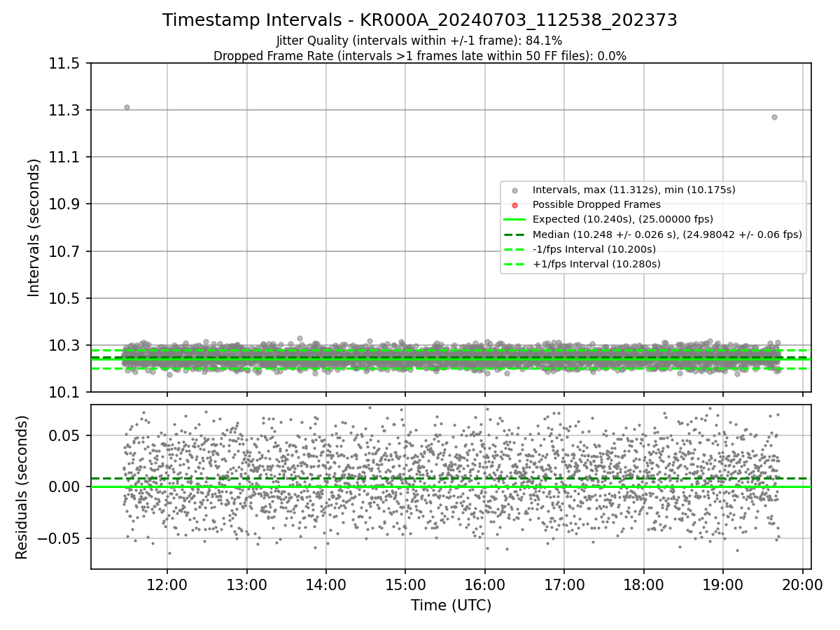Click the legend entry 'Possible Dropped Frames'
The image size is (840, 630).
[x=596, y=204]
